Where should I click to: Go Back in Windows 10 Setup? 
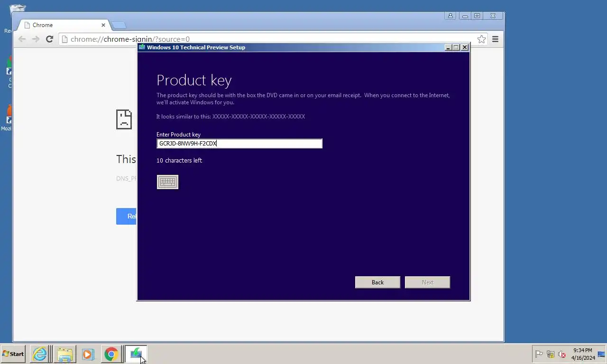click(377, 282)
